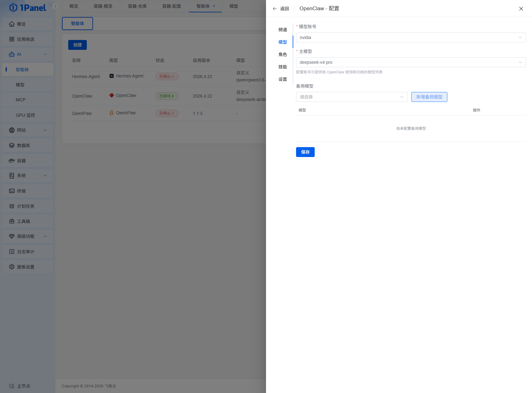Open Panel Settings (面板设置) gear item
The image size is (532, 393).
26,267
